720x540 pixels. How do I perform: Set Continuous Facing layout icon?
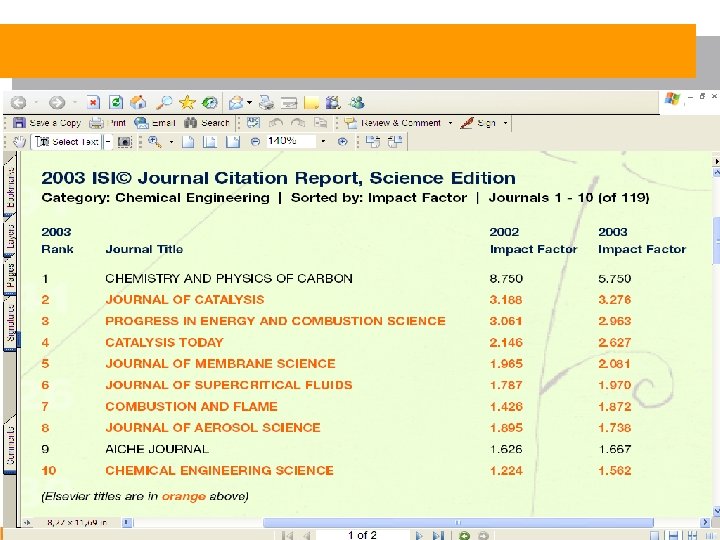692,535
